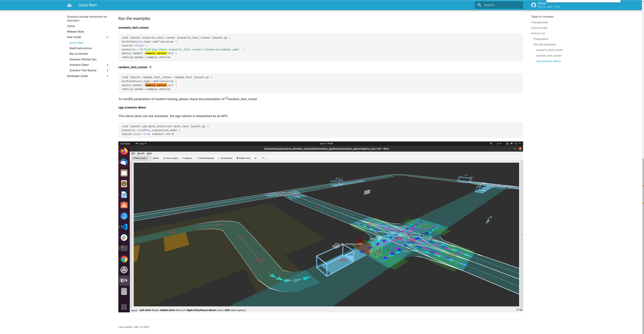Image resolution: width=644 pixels, height=334 pixels.
Task: Choose the Measure tool in RViz
Action: click(x=187, y=158)
